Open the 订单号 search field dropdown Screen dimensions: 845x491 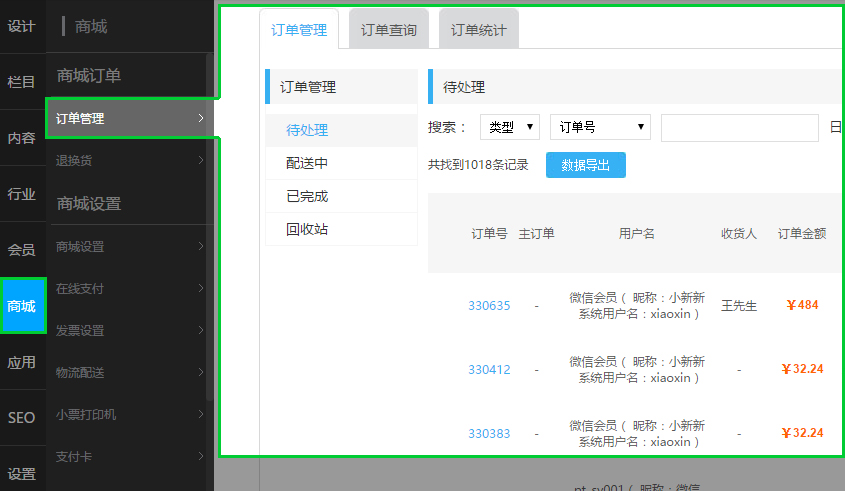600,127
